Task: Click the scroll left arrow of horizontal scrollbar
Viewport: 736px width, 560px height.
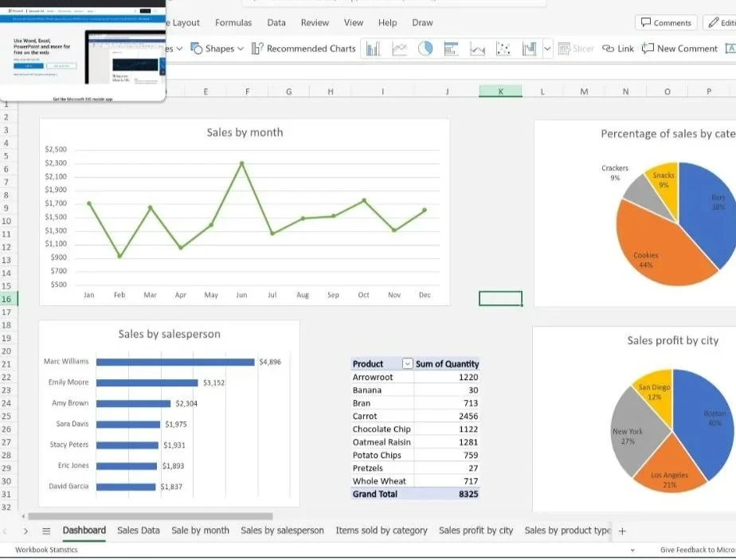Action: pos(23,516)
